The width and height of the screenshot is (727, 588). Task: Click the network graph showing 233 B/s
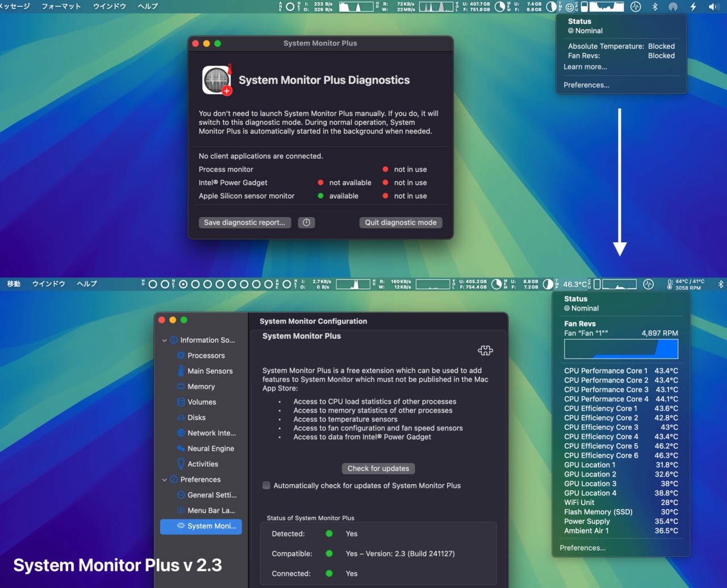point(356,7)
